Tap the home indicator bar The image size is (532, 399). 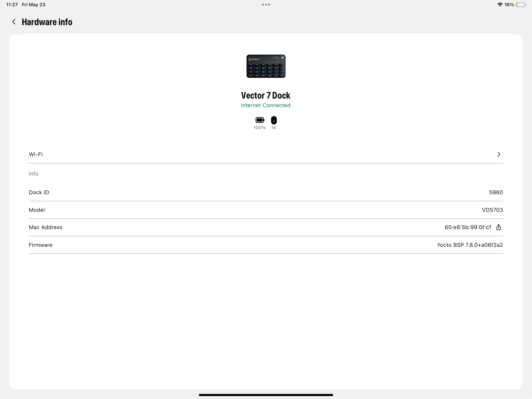coord(266,395)
